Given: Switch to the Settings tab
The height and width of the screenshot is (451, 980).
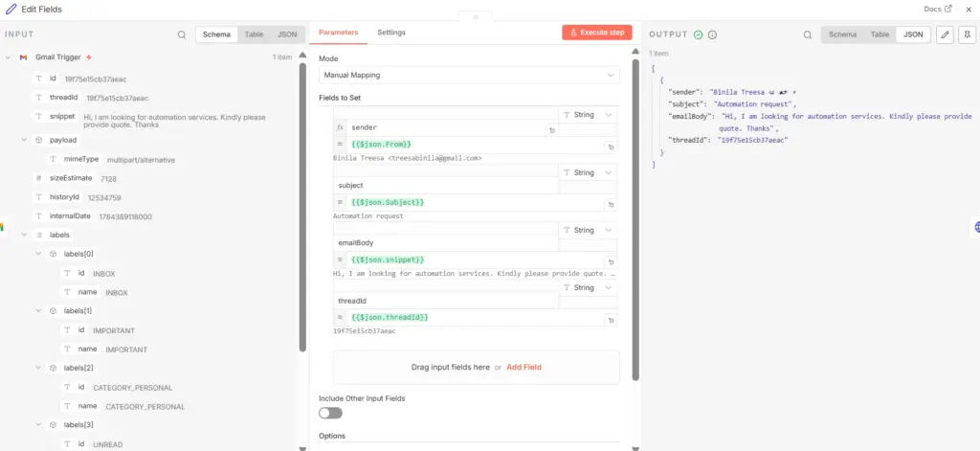Looking at the screenshot, I should click(391, 33).
